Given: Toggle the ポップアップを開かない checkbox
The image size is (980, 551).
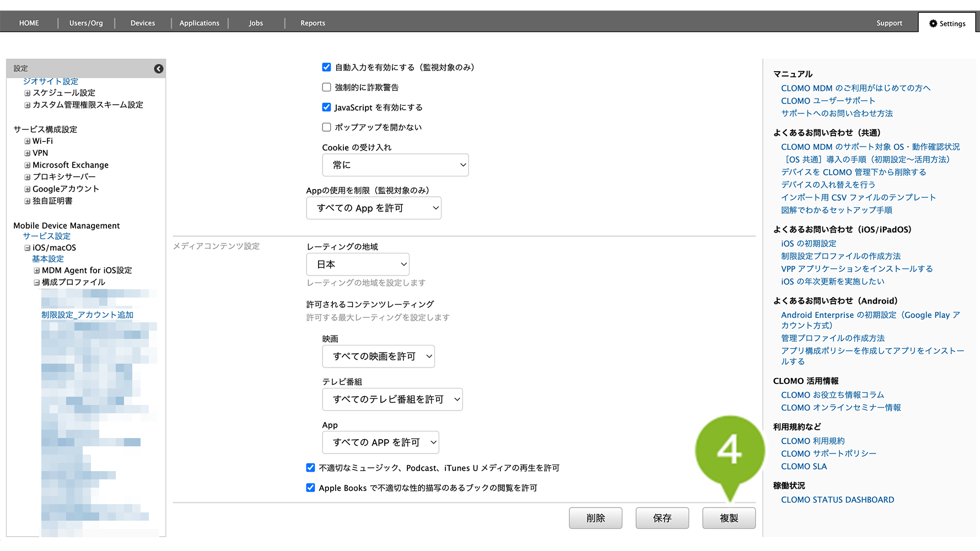Looking at the screenshot, I should [326, 127].
